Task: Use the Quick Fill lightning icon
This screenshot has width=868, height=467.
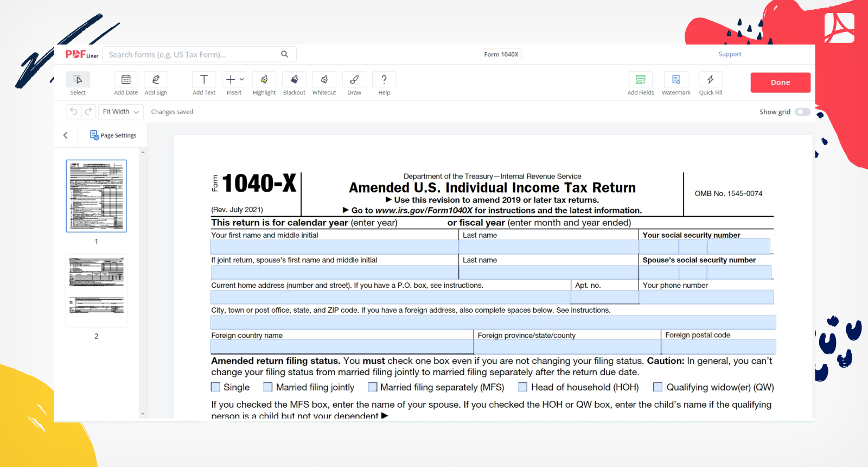Action: pos(710,80)
